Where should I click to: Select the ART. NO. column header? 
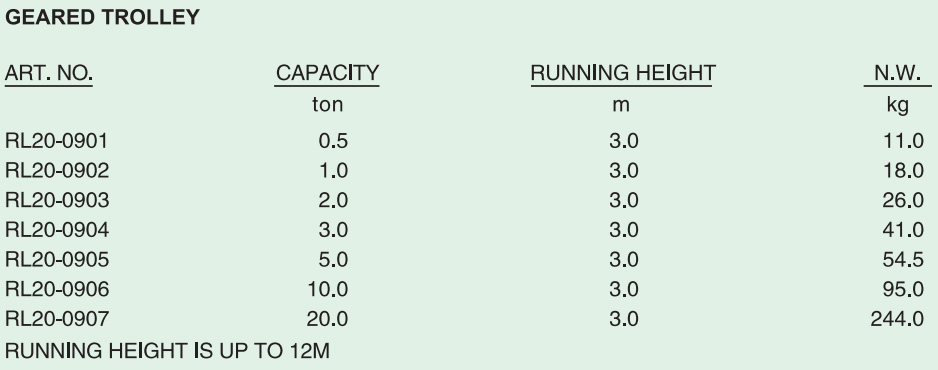48,74
